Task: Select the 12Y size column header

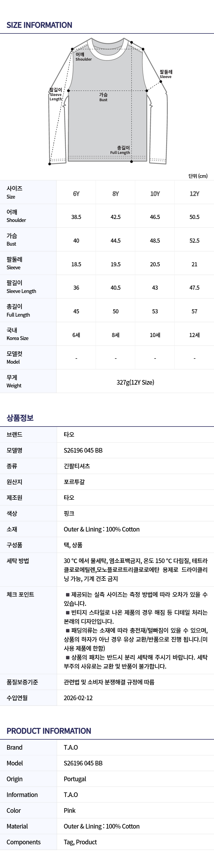Action: 194,194
